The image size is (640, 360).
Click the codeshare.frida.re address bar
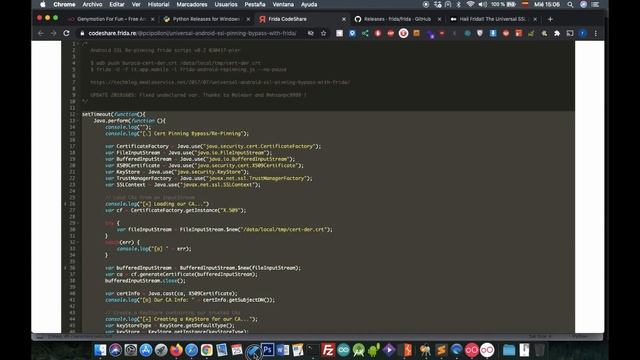coord(192,33)
